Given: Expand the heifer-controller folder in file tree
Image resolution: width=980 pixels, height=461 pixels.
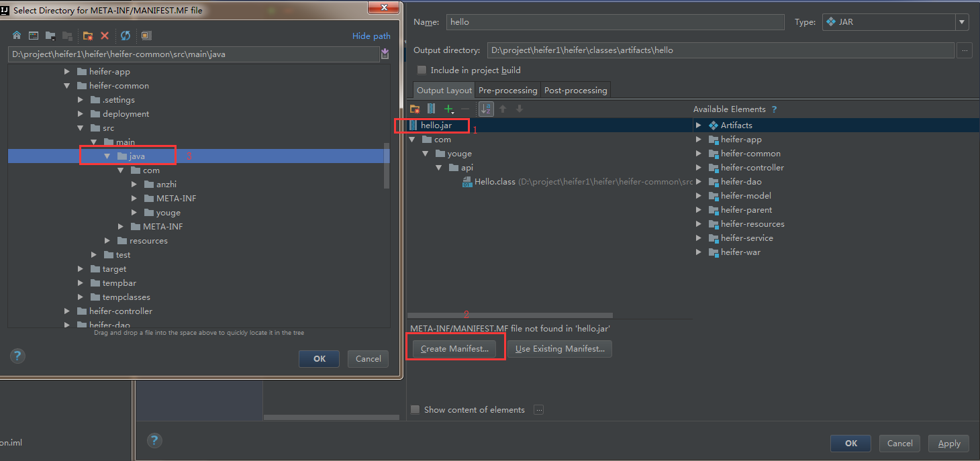Looking at the screenshot, I should [x=66, y=311].
